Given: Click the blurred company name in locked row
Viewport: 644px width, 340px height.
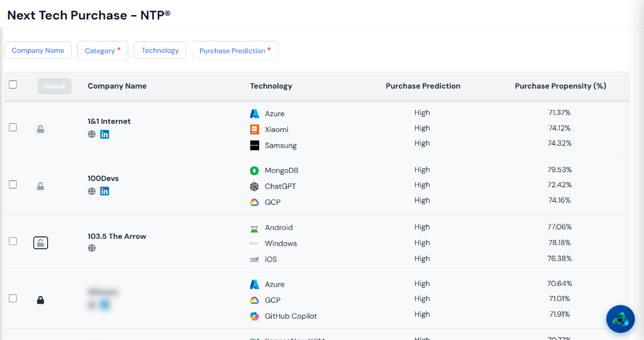Looking at the screenshot, I should pyautogui.click(x=103, y=292).
